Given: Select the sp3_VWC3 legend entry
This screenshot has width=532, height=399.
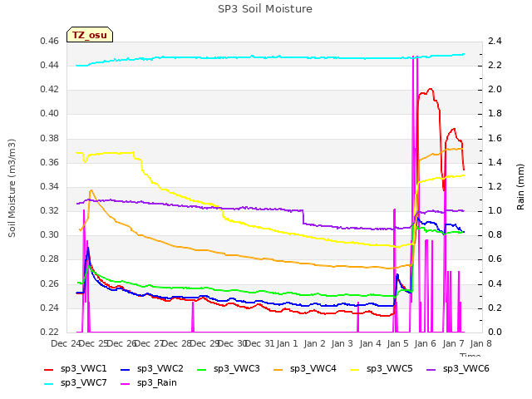Looking at the screenshot, I should point(229,369).
